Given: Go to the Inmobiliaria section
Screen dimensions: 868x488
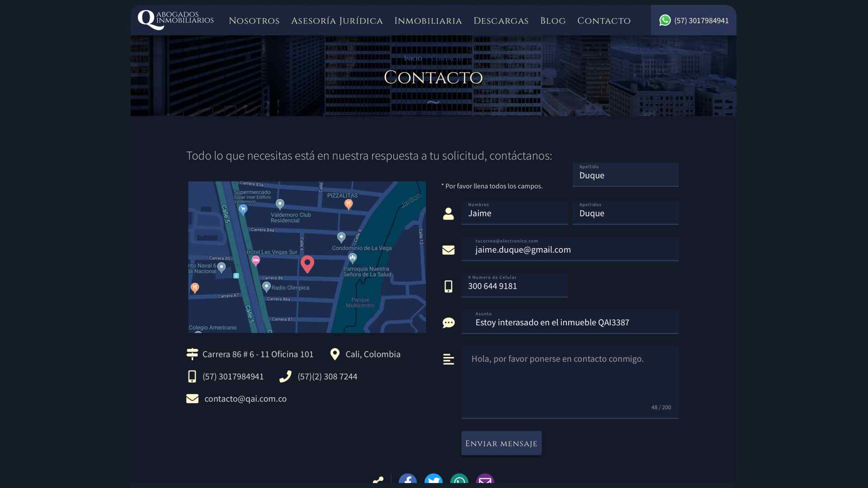Looking at the screenshot, I should [x=428, y=21].
